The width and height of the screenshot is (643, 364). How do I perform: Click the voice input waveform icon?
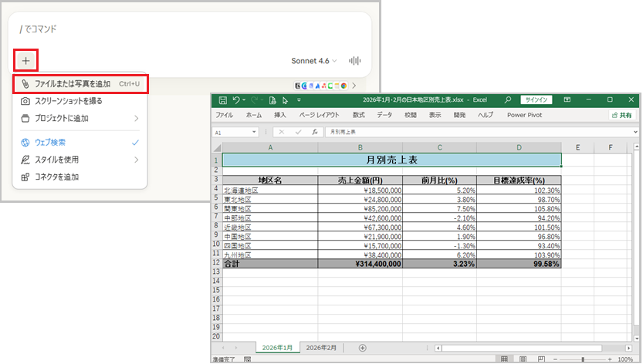(x=356, y=61)
